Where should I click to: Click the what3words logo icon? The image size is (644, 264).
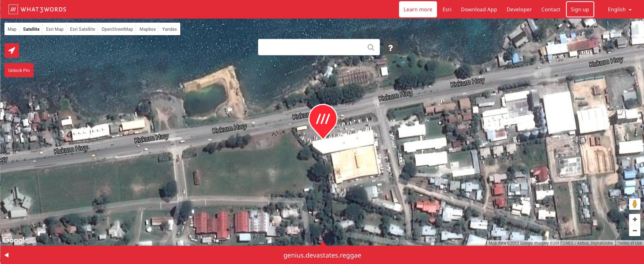click(x=13, y=9)
